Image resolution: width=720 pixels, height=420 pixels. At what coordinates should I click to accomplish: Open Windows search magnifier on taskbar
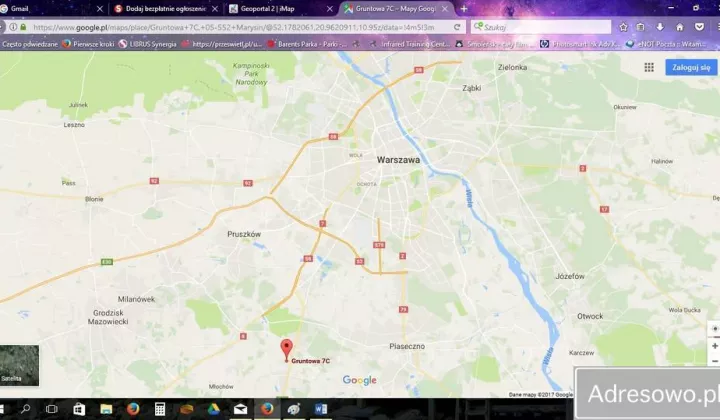tap(26, 409)
